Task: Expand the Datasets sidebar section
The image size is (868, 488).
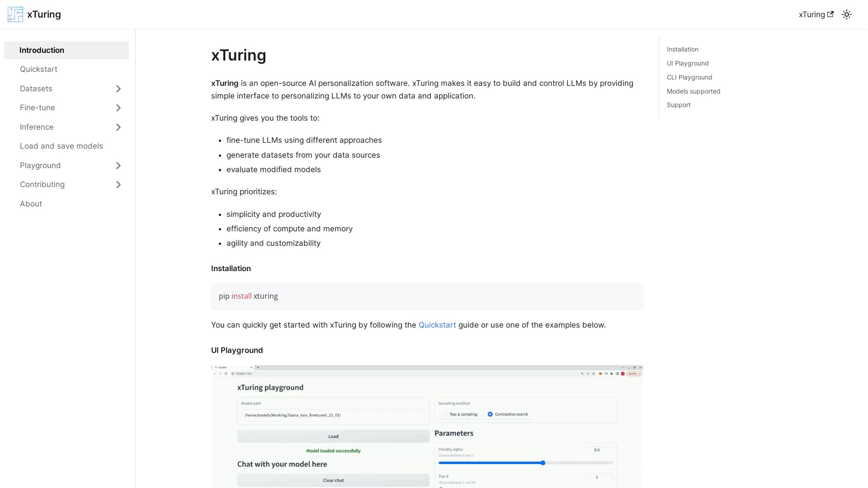Action: pos(118,89)
